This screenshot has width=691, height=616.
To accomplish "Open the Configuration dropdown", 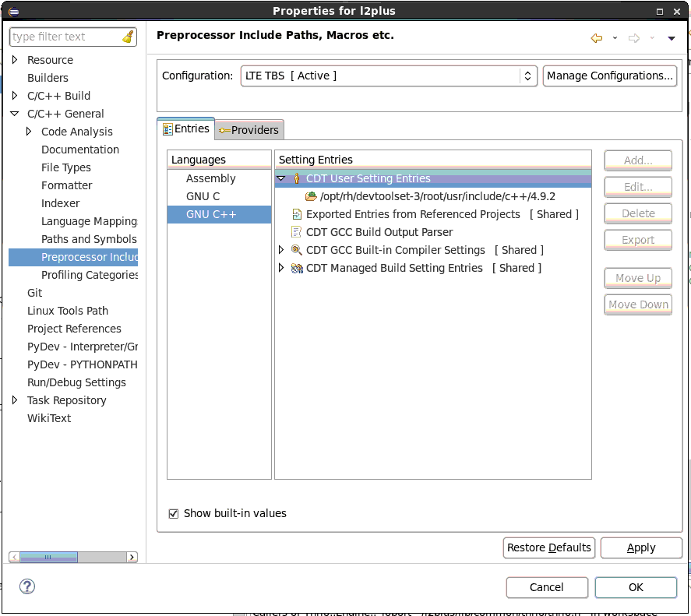I will point(388,76).
